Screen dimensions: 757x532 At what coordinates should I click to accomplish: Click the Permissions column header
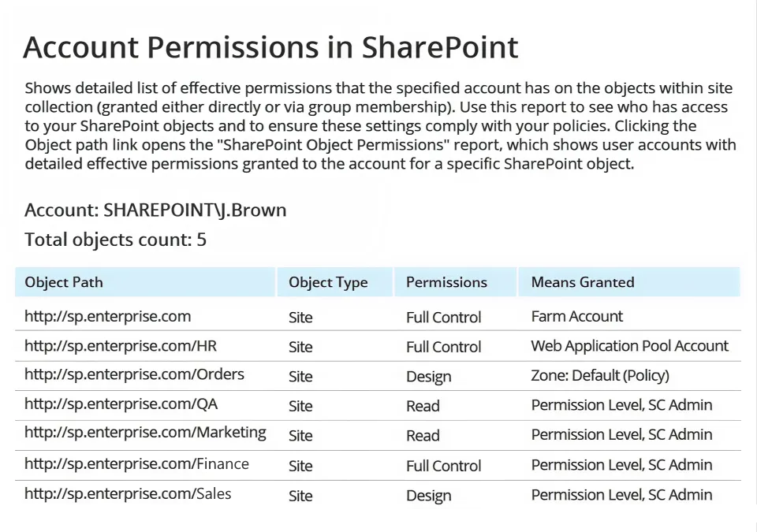446,282
